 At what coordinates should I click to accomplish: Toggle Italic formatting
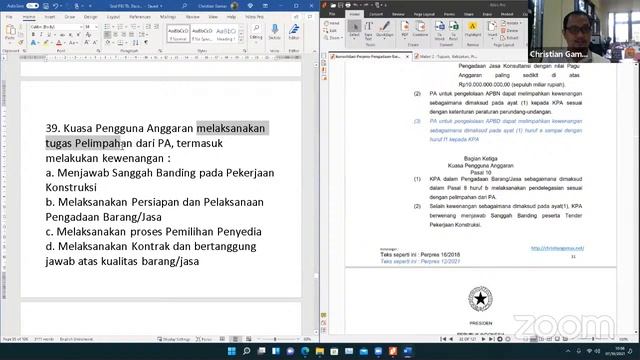pos(41,35)
